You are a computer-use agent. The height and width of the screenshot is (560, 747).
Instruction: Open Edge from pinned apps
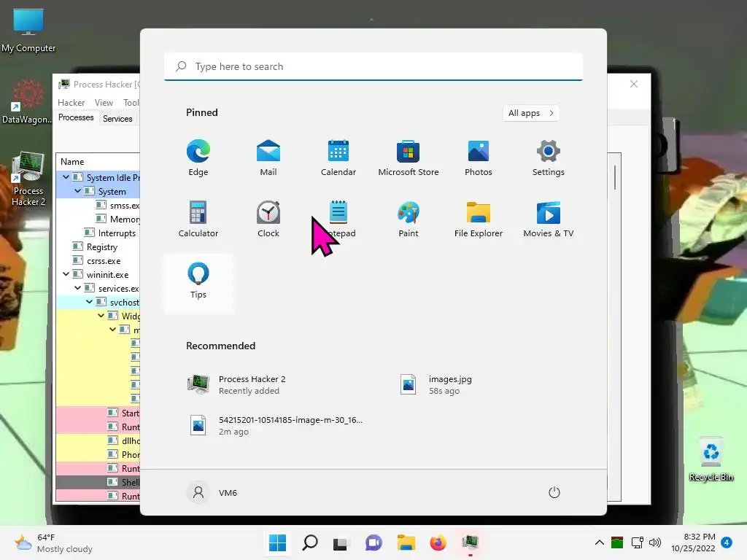click(x=198, y=158)
